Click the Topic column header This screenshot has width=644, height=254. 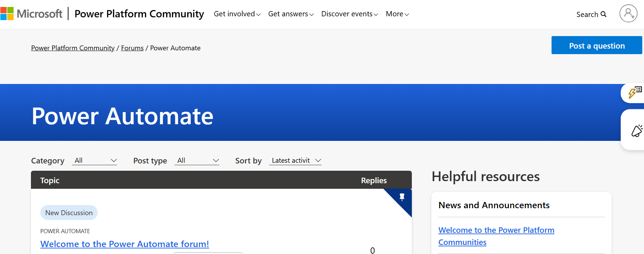[50, 180]
